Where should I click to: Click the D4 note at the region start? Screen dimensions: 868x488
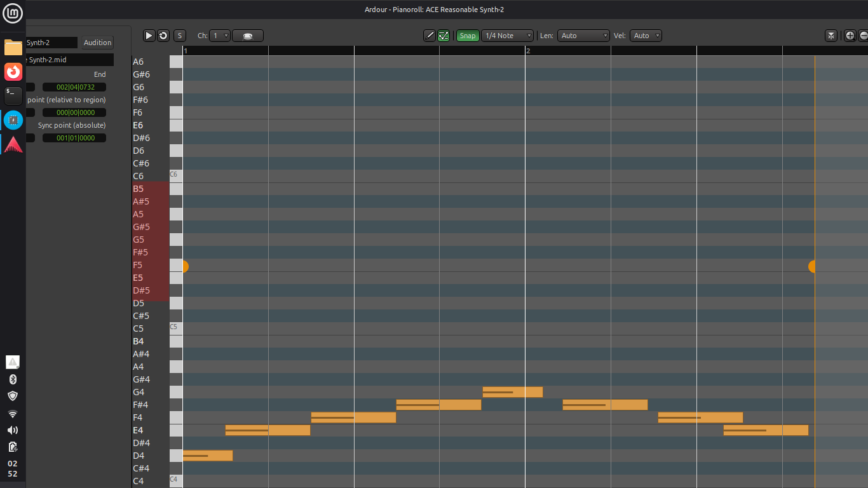tap(207, 456)
